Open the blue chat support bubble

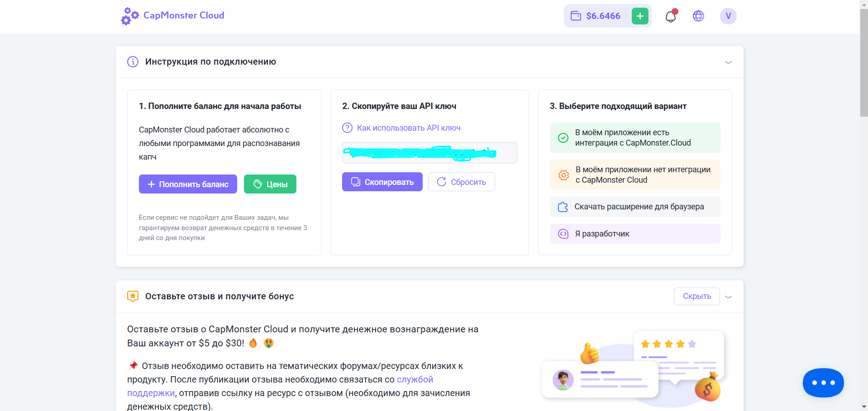pos(823,383)
